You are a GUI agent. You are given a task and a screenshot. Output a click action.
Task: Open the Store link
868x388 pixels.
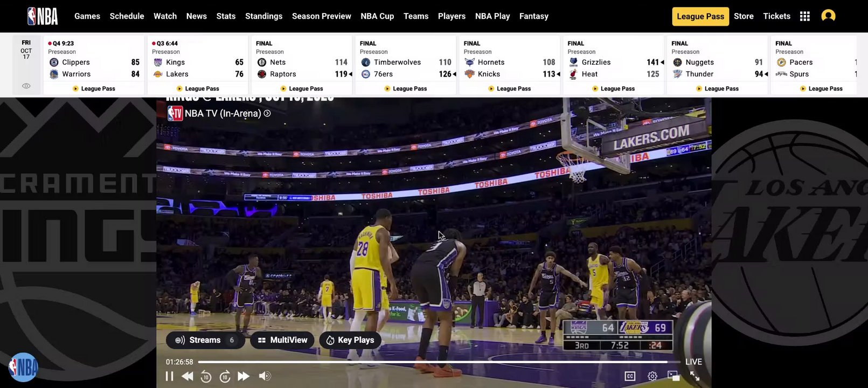[x=744, y=16]
